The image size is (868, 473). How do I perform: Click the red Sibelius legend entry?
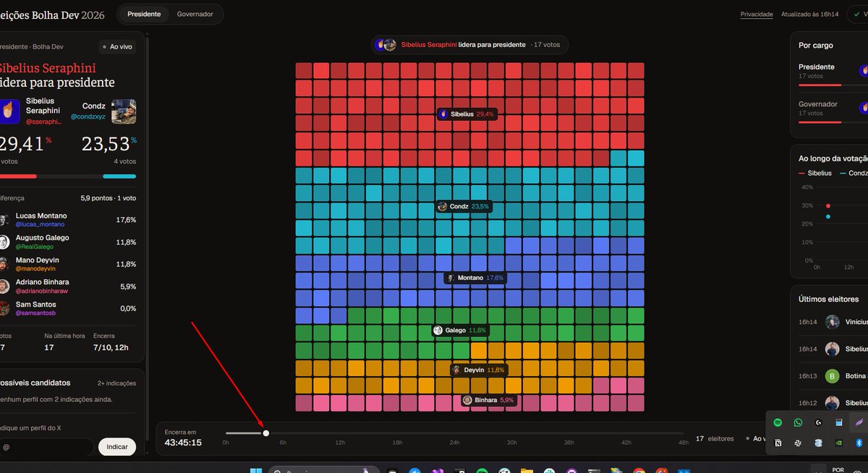click(x=815, y=173)
